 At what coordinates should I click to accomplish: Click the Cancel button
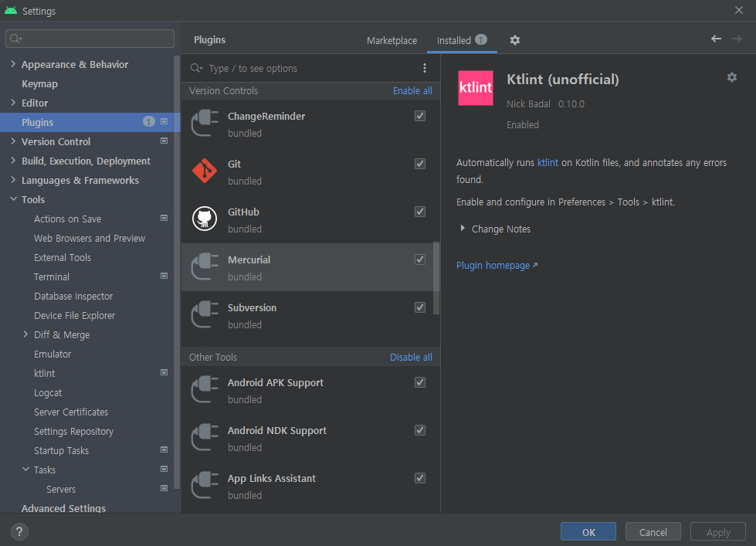click(x=653, y=532)
